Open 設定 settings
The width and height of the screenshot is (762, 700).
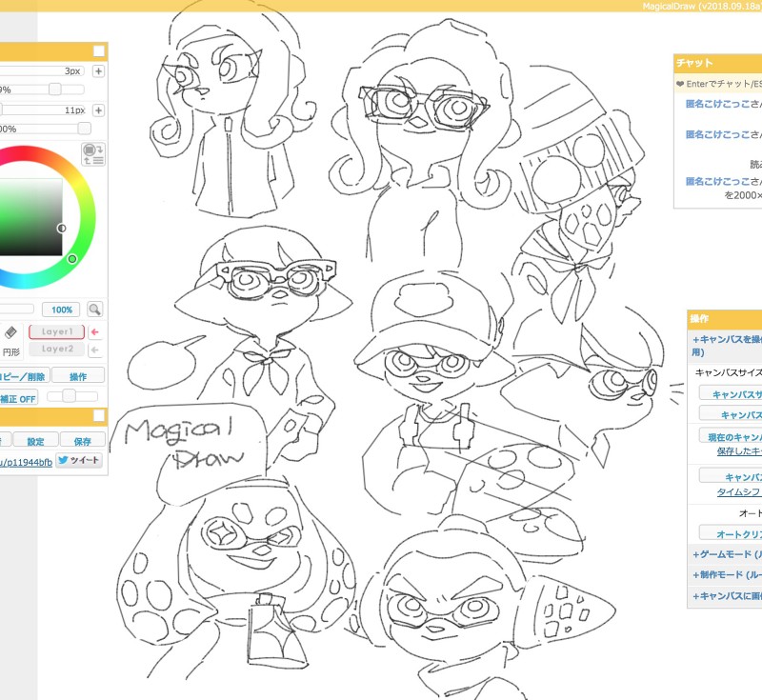click(x=35, y=441)
